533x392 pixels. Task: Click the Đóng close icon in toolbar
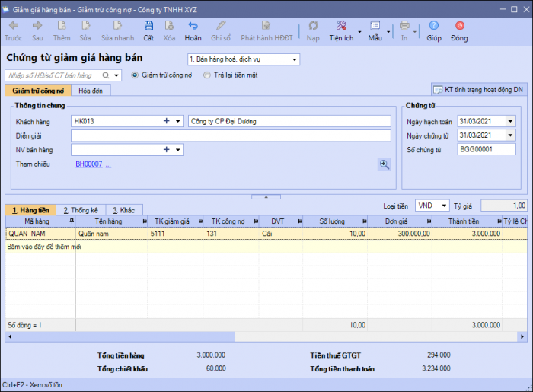click(x=459, y=27)
